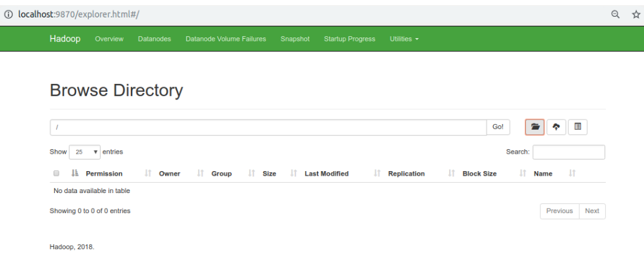Click the Hadoop brand link

(65, 39)
